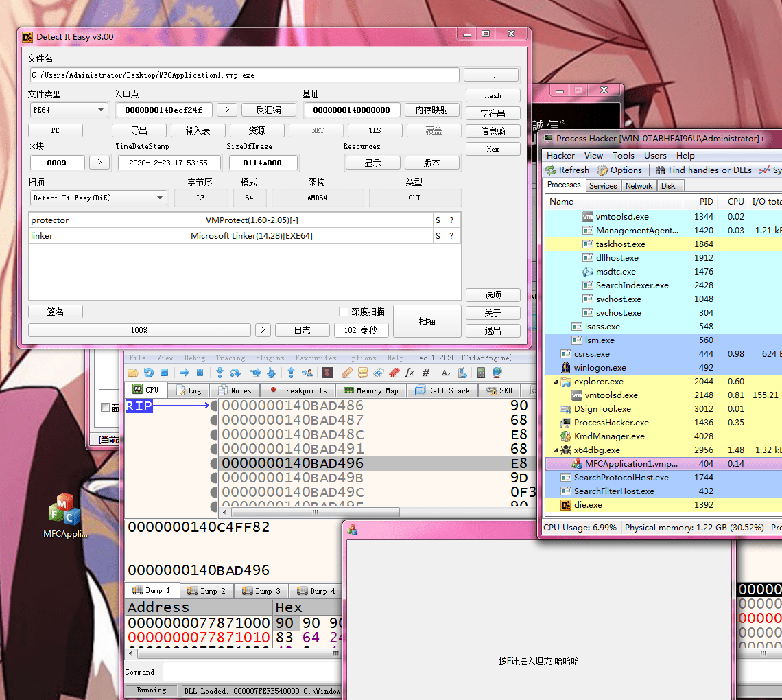
Task: Click the x64dbg Step Over icon
Action: click(235, 373)
